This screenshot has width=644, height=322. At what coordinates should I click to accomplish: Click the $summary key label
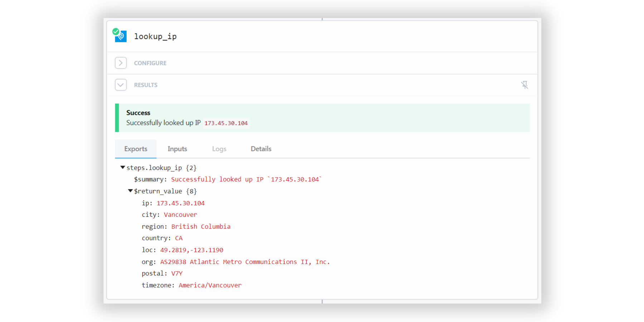150,179
